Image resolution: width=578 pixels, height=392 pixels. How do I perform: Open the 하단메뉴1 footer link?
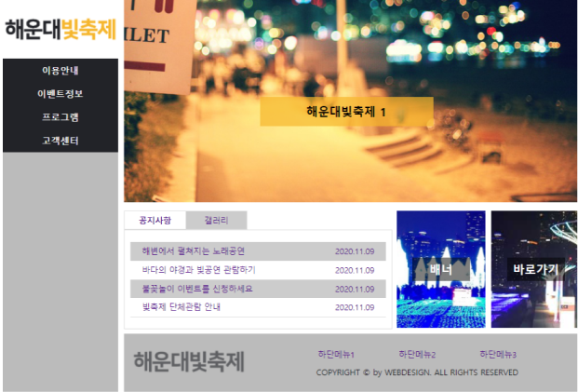point(335,355)
